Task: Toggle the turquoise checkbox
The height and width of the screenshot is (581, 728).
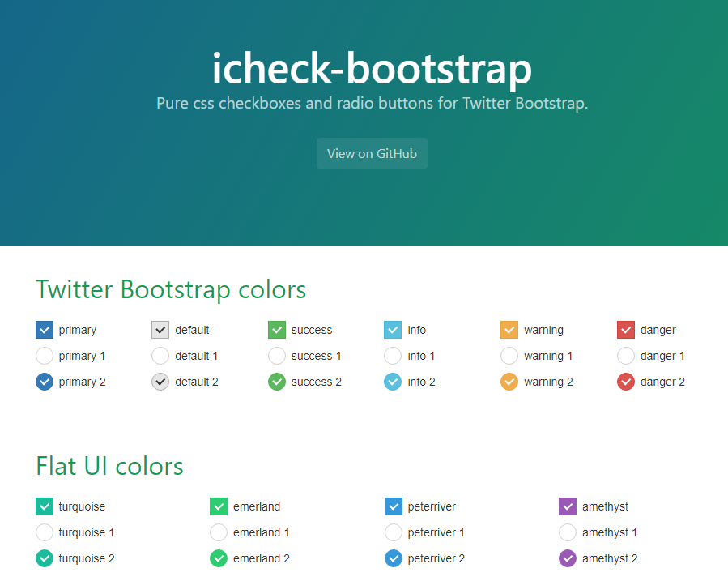Action: (45, 506)
